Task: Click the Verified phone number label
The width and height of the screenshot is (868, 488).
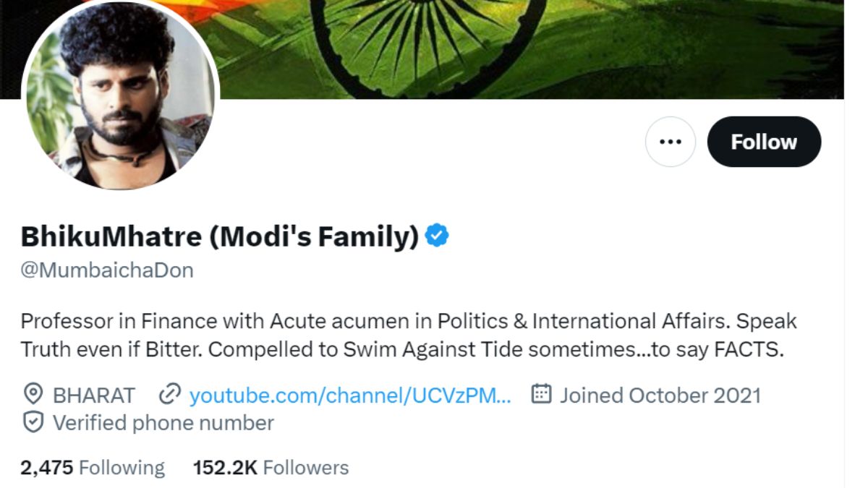Action: tap(163, 422)
